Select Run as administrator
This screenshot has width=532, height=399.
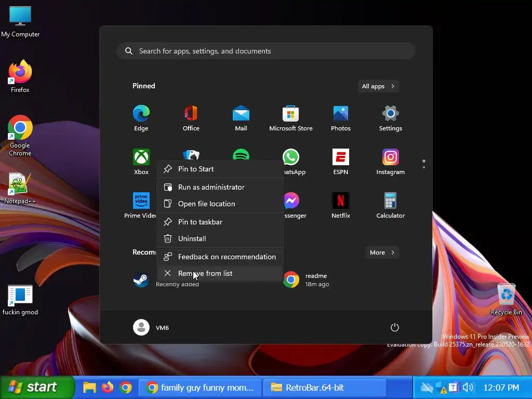(220, 187)
